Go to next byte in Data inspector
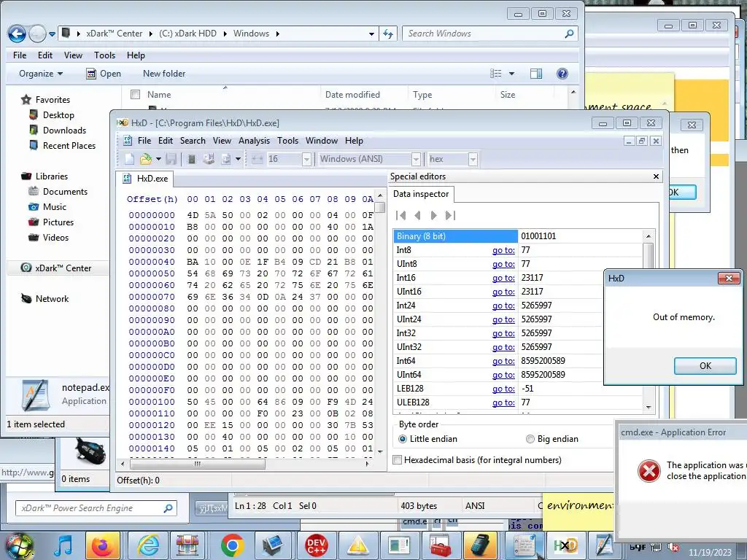The width and height of the screenshot is (747, 560). pyautogui.click(x=433, y=215)
